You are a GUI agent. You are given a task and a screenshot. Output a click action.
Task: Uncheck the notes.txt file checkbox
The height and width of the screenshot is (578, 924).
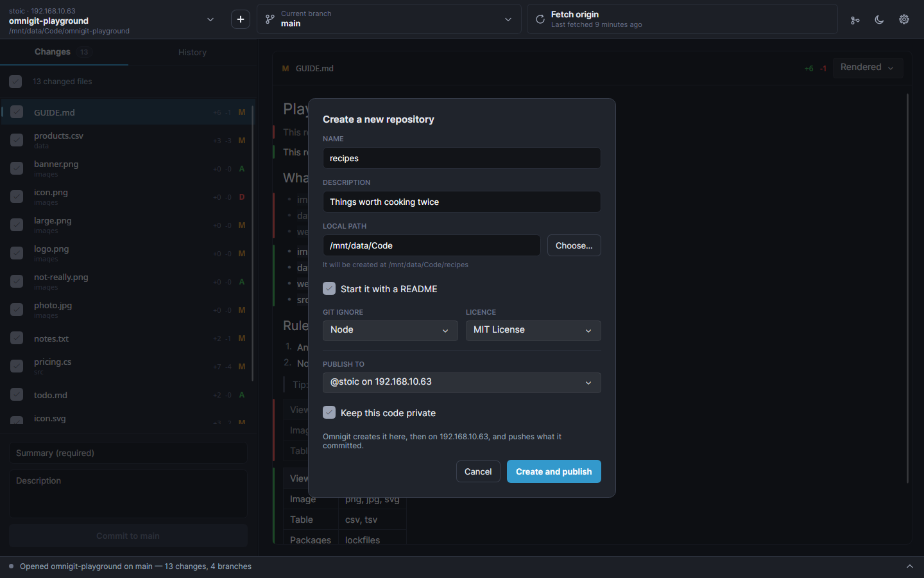17,338
